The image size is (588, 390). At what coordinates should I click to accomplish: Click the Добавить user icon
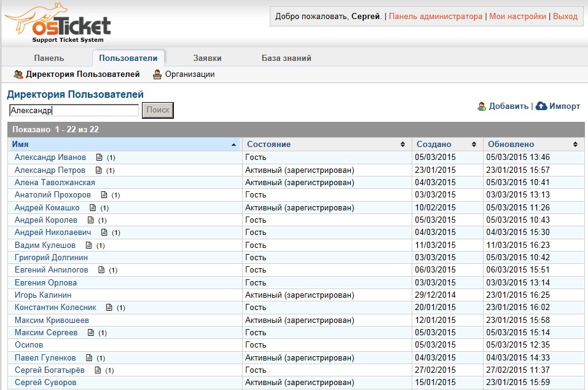coord(482,106)
